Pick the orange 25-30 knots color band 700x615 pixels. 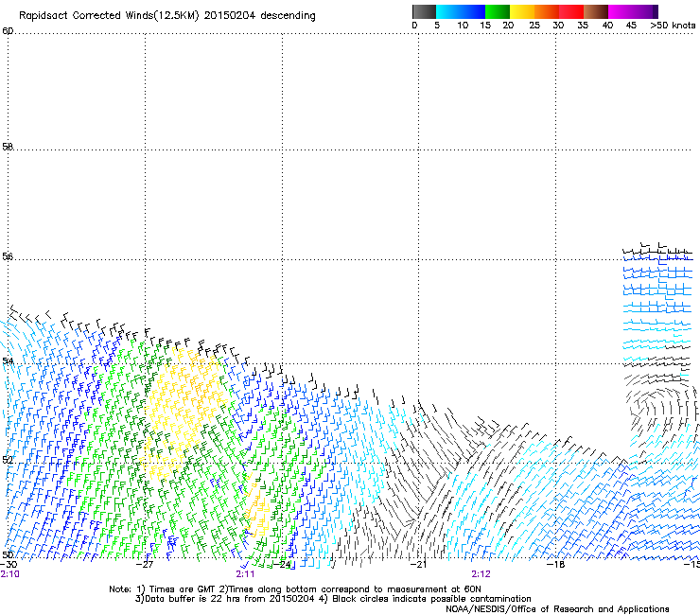[x=547, y=11]
